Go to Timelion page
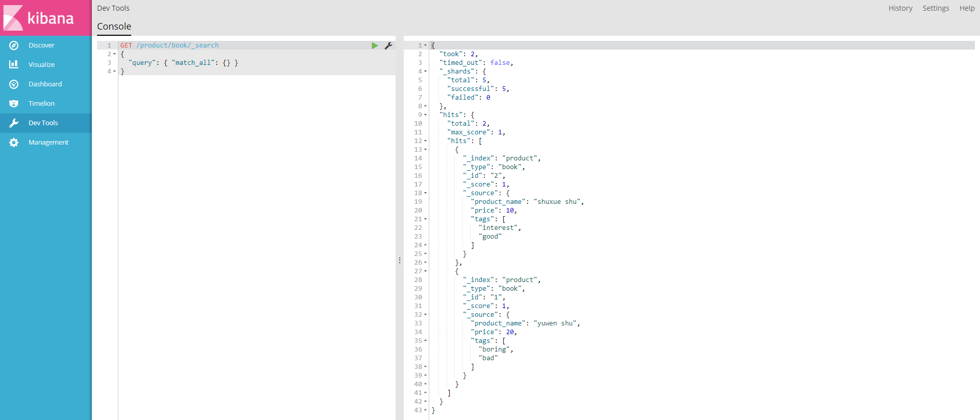 point(41,104)
